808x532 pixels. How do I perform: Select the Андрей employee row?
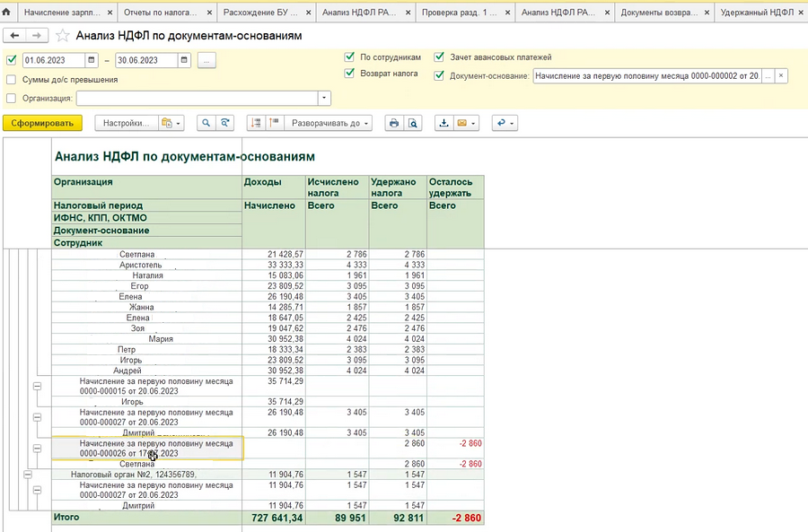click(x=127, y=371)
